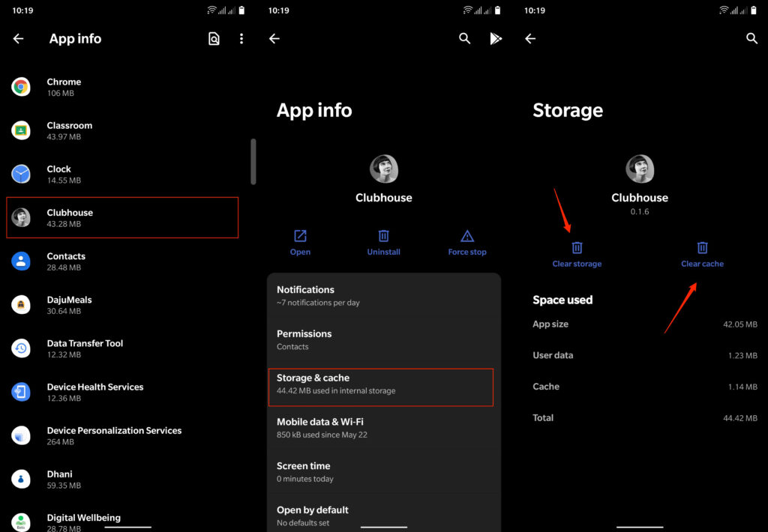This screenshot has height=532, width=768.
Task: Select DajuMeals 30.64 MB row text
Action: tap(69, 305)
